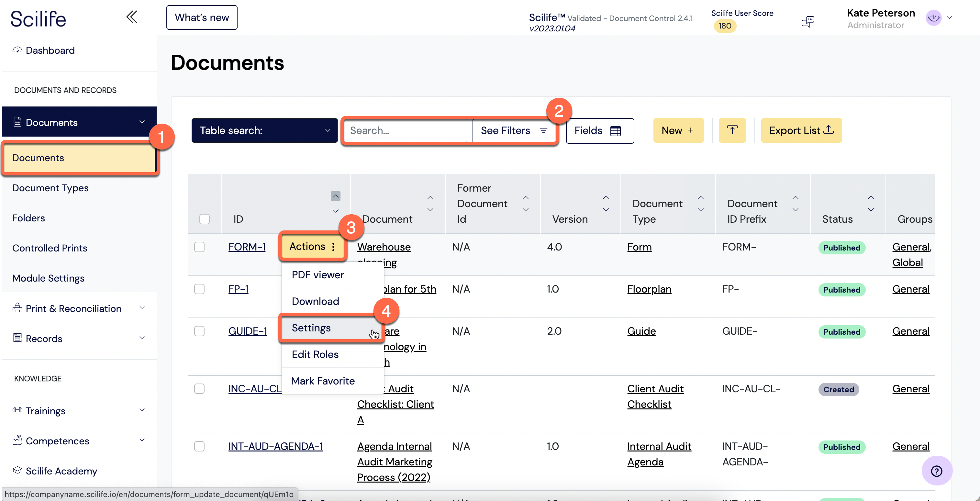
Task: Open the GUIDE-1 document link
Action: pyautogui.click(x=248, y=331)
